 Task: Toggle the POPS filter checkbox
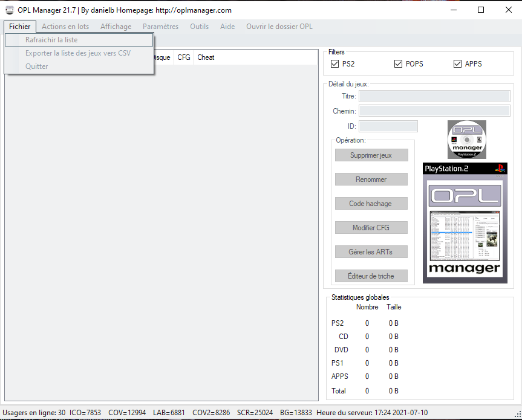(398, 63)
